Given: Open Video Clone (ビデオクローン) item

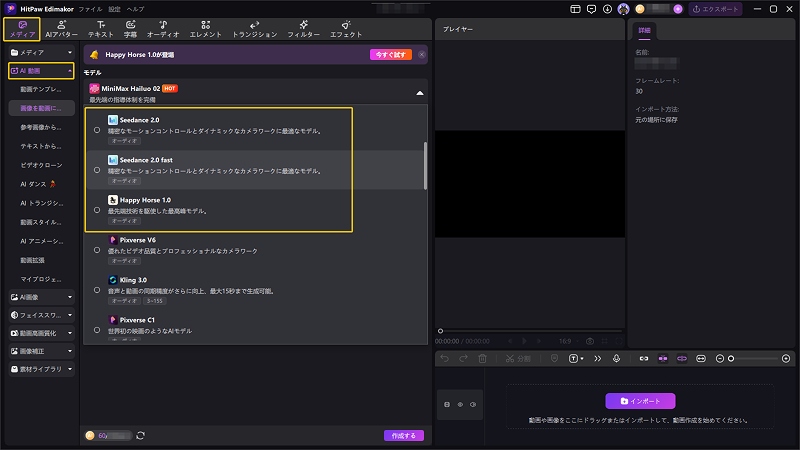Looking at the screenshot, I should pos(41,165).
